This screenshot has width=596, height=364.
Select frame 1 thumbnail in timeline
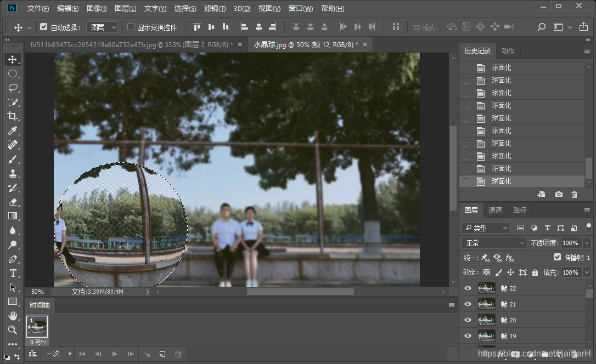tap(37, 326)
